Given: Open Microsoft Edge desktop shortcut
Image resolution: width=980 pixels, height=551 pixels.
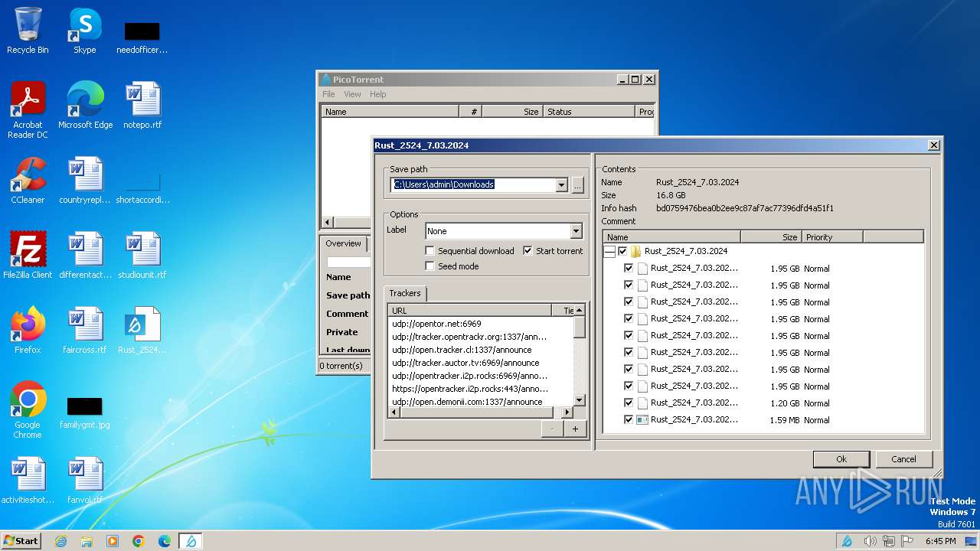Looking at the screenshot, I should tap(85, 106).
